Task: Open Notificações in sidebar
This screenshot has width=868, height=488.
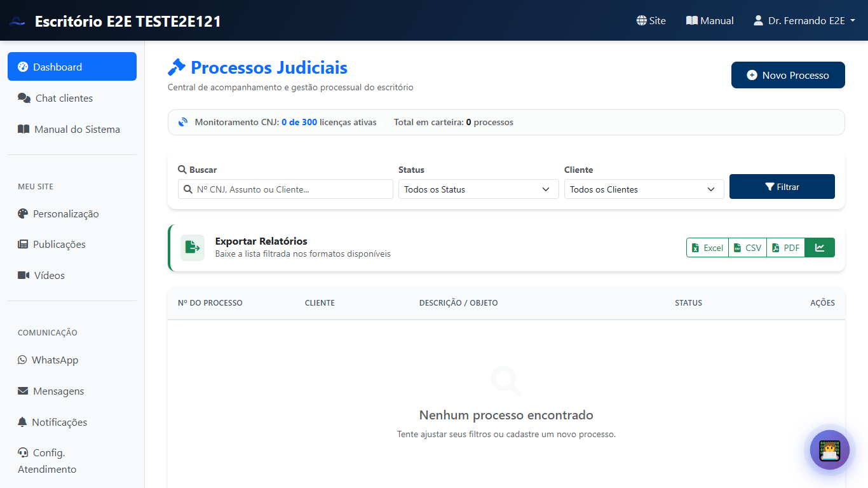Action: coord(72,422)
